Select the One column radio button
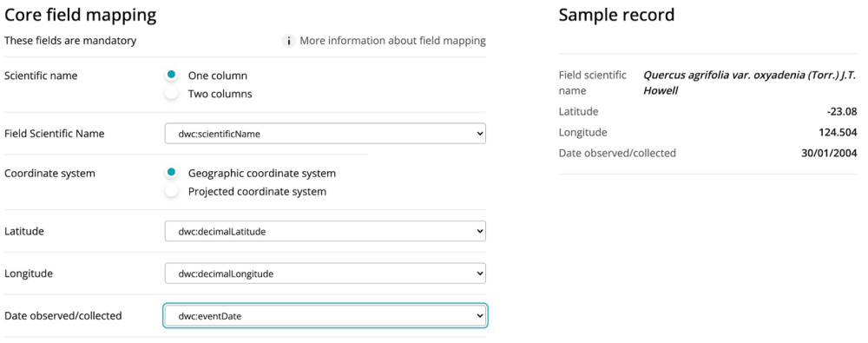 coord(172,75)
